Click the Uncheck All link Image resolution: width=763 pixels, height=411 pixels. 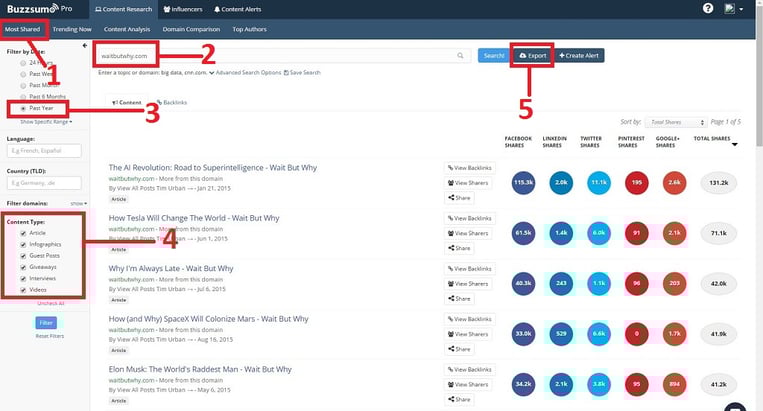click(51, 303)
